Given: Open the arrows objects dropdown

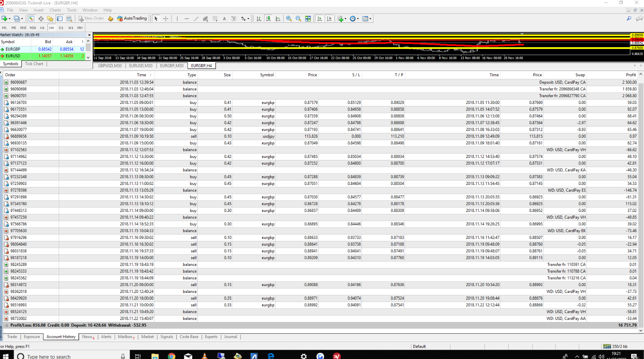Looking at the screenshot, I should [248, 19].
